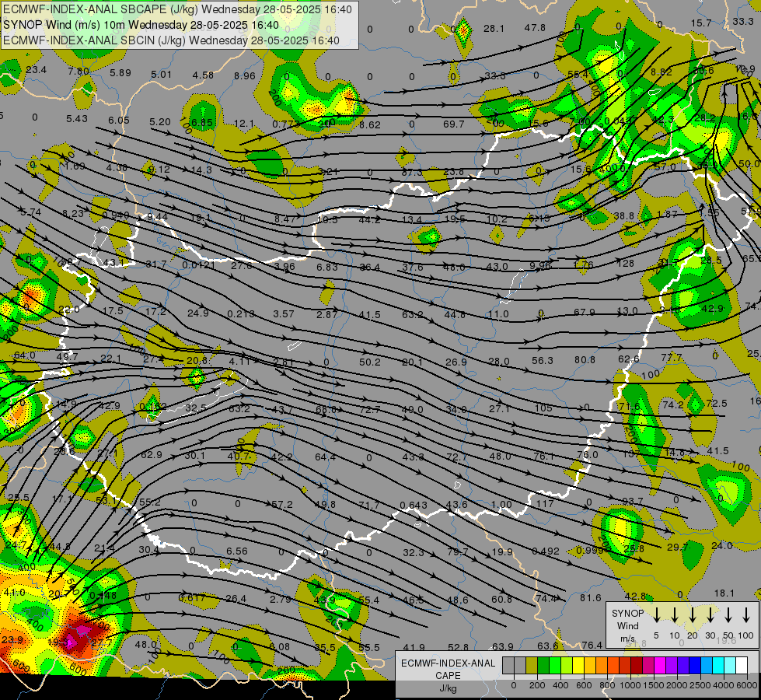Click the map value 69.7
Screen dimensions: 761x700
coord(454,124)
